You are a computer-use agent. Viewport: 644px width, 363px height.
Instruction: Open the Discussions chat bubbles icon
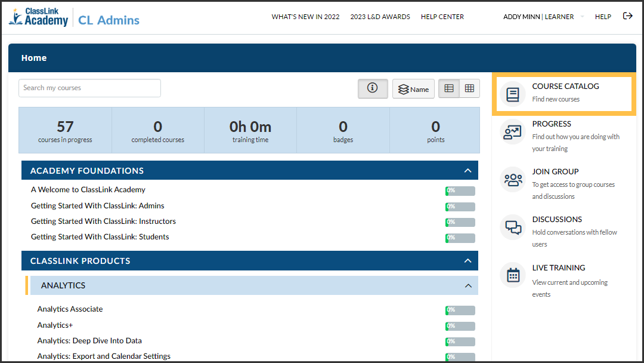click(513, 227)
